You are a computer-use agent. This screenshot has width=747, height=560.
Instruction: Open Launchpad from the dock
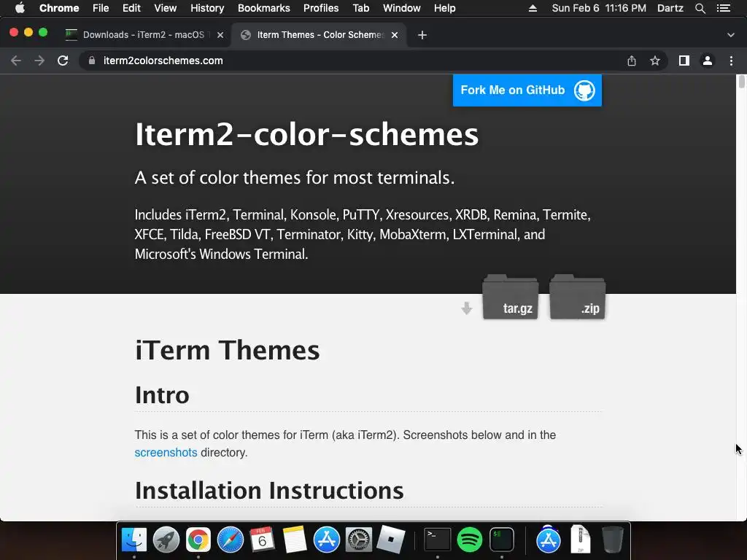point(166,540)
